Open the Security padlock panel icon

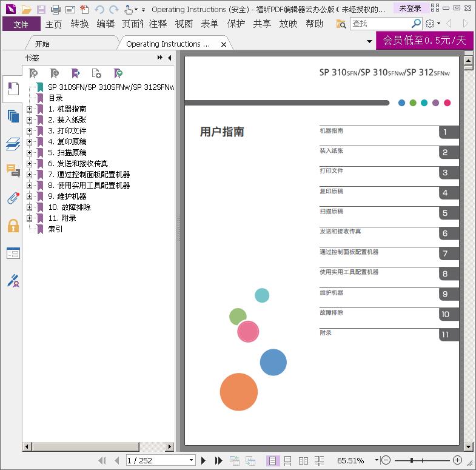click(13, 226)
